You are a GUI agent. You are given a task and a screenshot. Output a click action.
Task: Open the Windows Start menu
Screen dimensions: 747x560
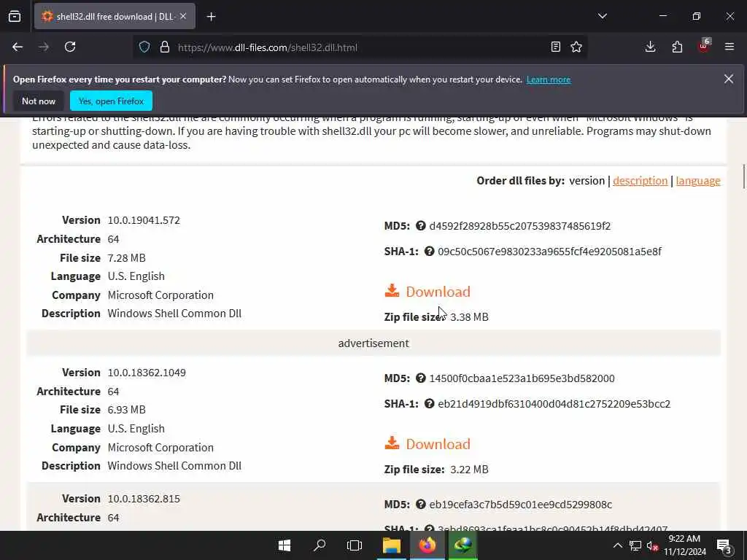[x=285, y=545]
